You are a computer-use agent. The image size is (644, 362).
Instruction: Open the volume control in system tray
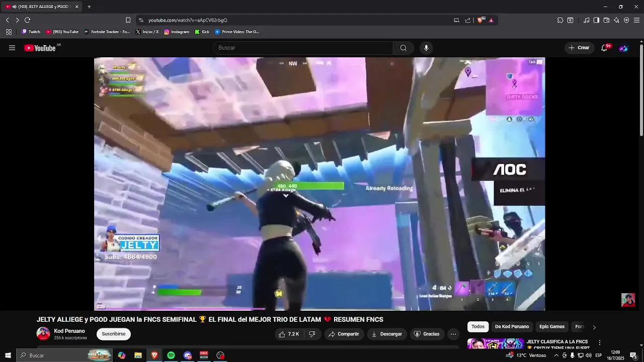(x=588, y=355)
